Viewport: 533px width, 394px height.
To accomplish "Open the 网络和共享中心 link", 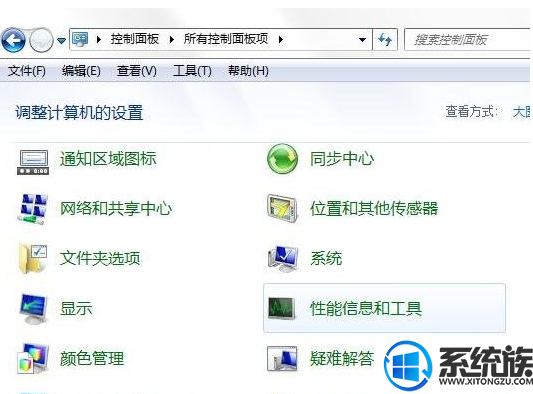I will pyautogui.click(x=116, y=208).
